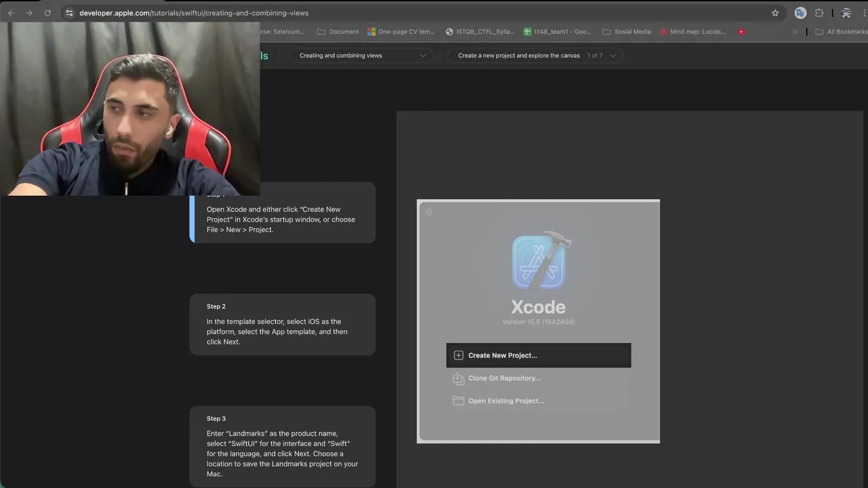Go back with the browser back arrow

coord(11,13)
